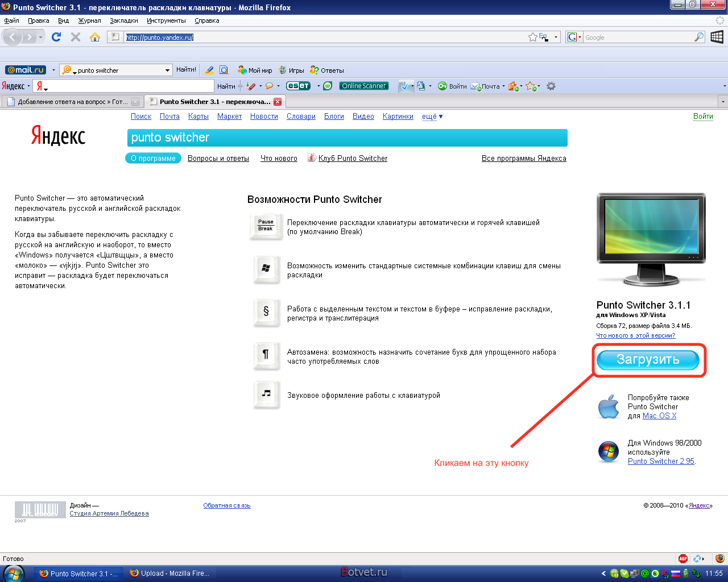
Task: Click the paragraph ¶ key icon
Action: 266,355
